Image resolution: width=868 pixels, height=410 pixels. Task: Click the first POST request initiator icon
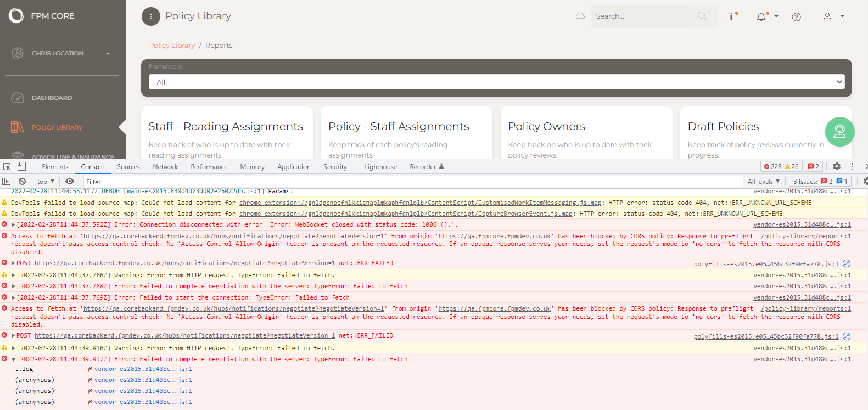(847, 263)
